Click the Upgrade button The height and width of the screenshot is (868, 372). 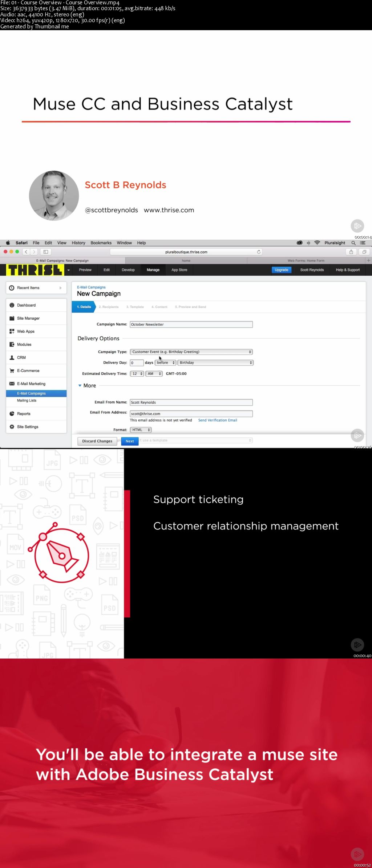tap(281, 270)
